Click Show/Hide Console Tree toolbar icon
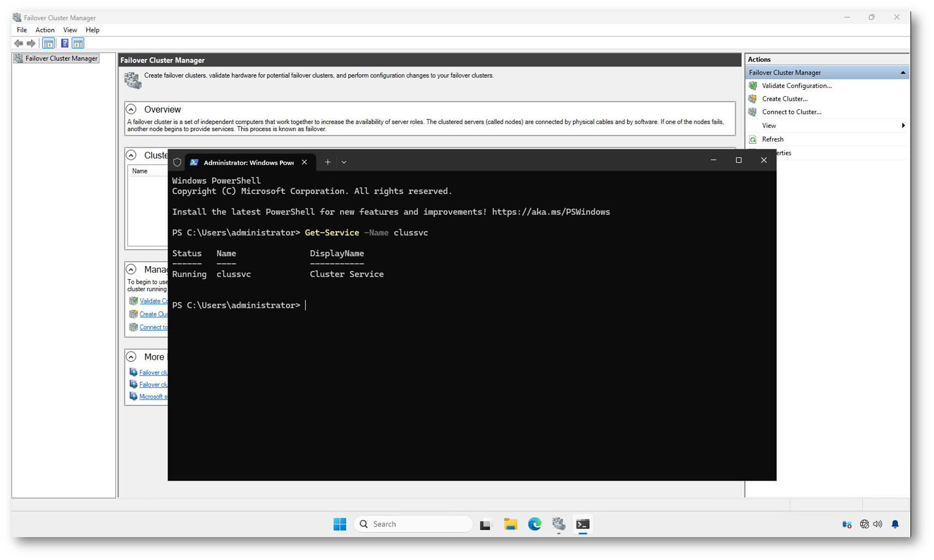The width and height of the screenshot is (934, 560). 49,43
